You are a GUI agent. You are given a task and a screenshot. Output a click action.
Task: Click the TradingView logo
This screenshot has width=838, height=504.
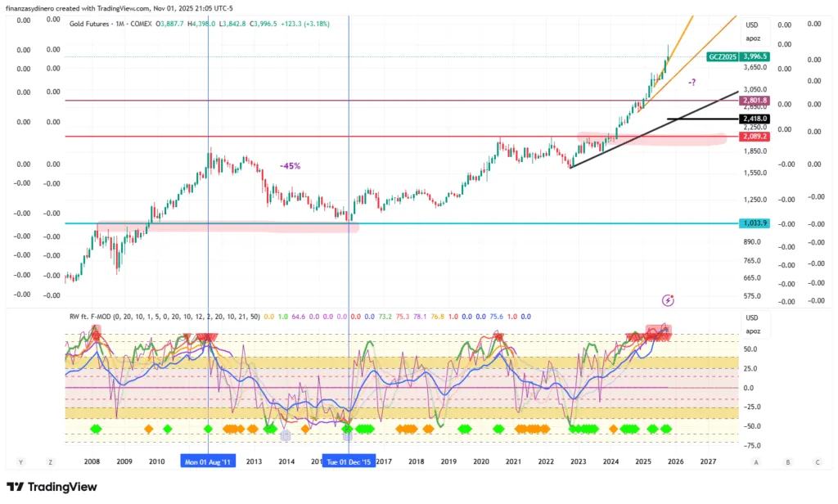(x=52, y=487)
